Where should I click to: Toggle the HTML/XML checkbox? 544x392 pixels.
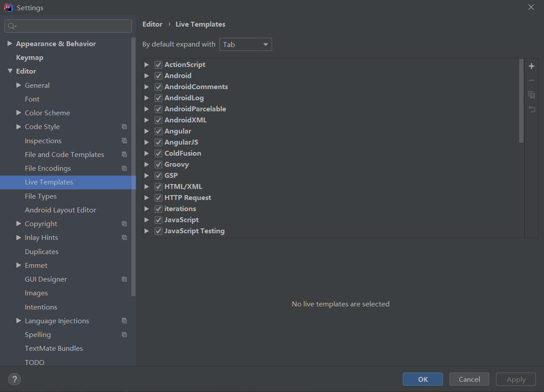point(158,187)
